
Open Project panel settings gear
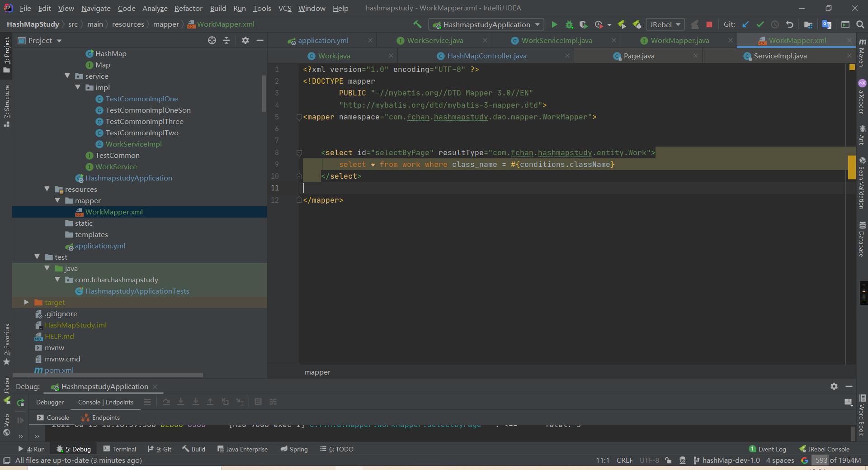(x=245, y=40)
